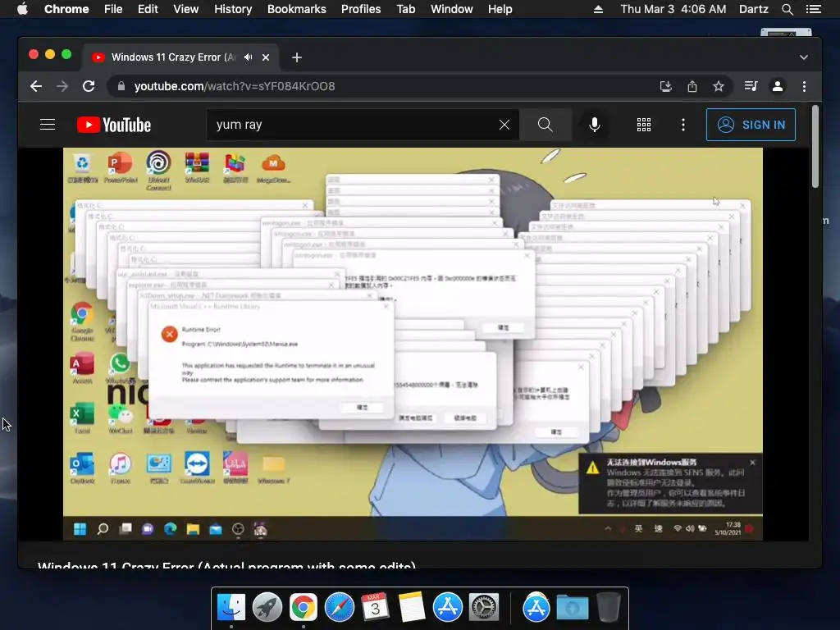Open Notes from the Dock

click(x=412, y=608)
